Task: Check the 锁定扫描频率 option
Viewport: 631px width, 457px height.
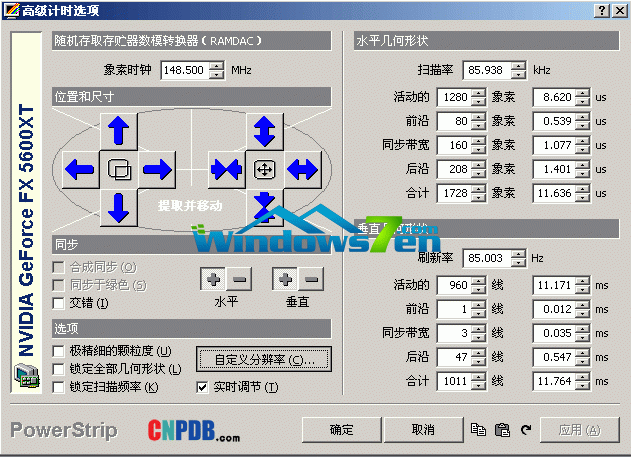Action: (59, 386)
